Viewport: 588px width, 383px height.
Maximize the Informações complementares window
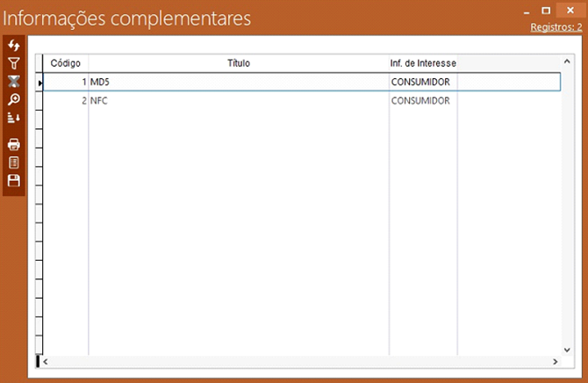pos(546,11)
